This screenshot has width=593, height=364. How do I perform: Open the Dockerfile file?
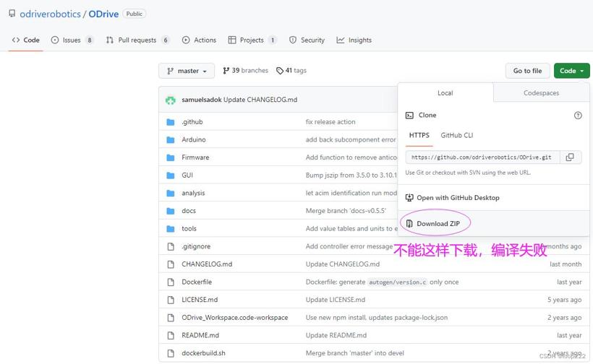[197, 282]
